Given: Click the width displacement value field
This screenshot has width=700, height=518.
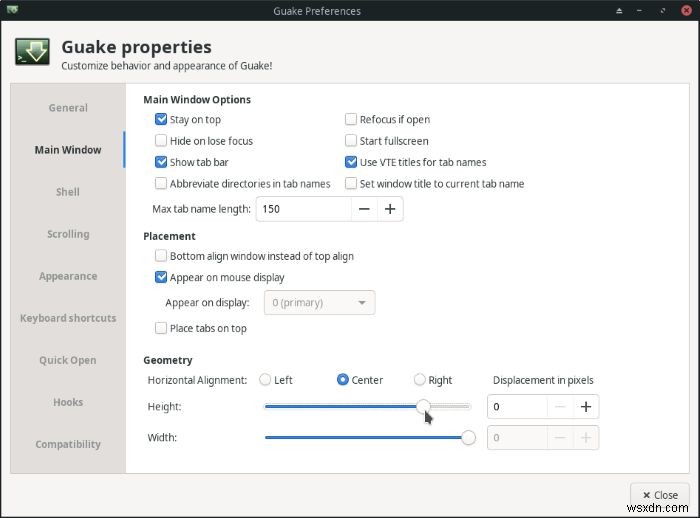Looking at the screenshot, I should coord(517,438).
